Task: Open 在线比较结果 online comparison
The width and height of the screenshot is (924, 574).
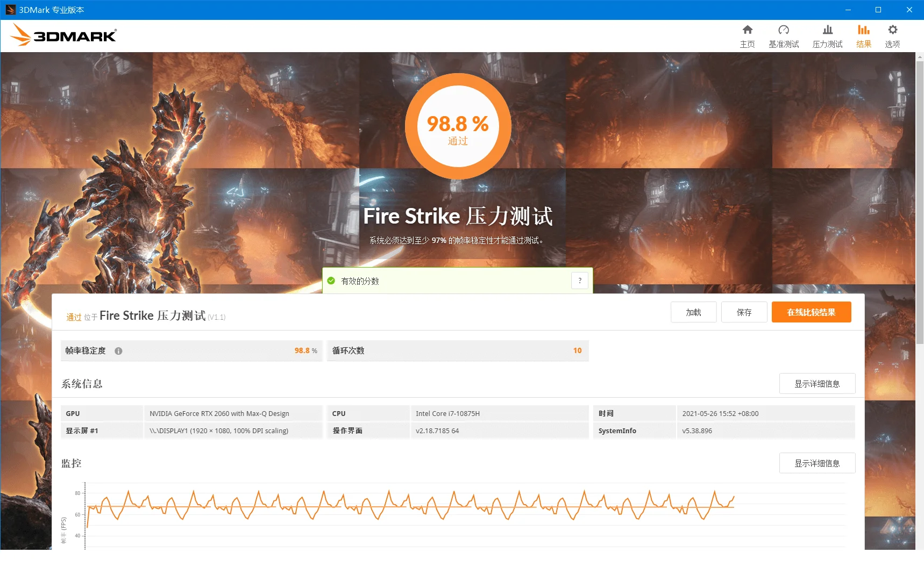Action: [811, 312]
